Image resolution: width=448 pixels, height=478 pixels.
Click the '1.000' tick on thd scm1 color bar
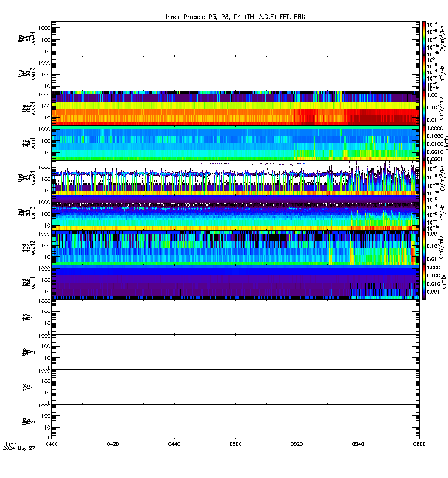(434, 268)
